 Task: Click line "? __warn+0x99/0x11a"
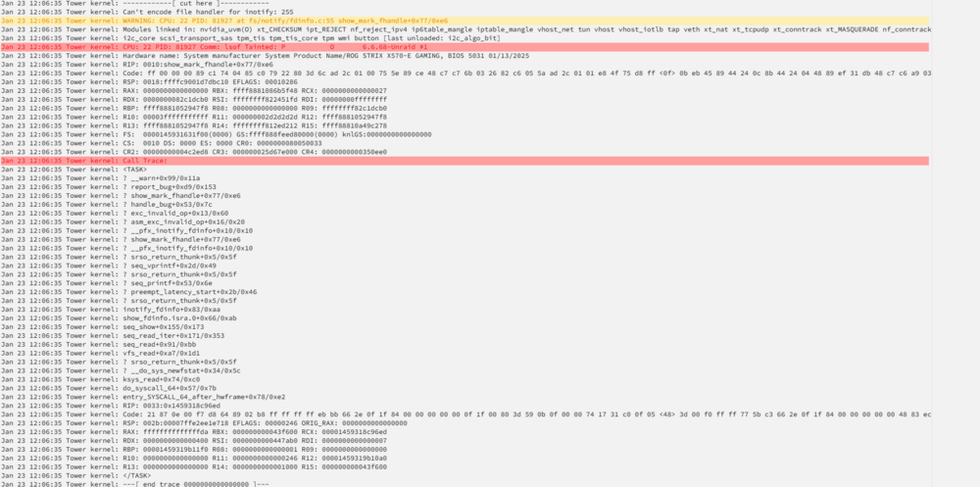point(100,178)
